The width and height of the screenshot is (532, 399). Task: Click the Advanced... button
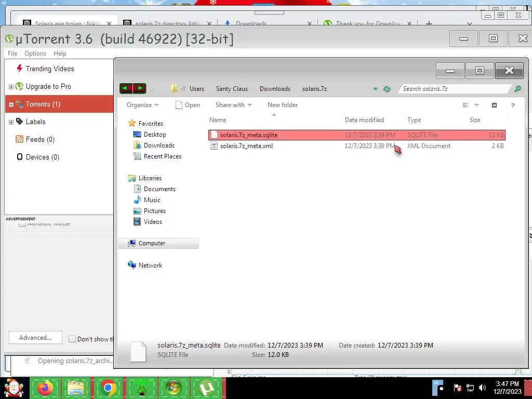35,338
